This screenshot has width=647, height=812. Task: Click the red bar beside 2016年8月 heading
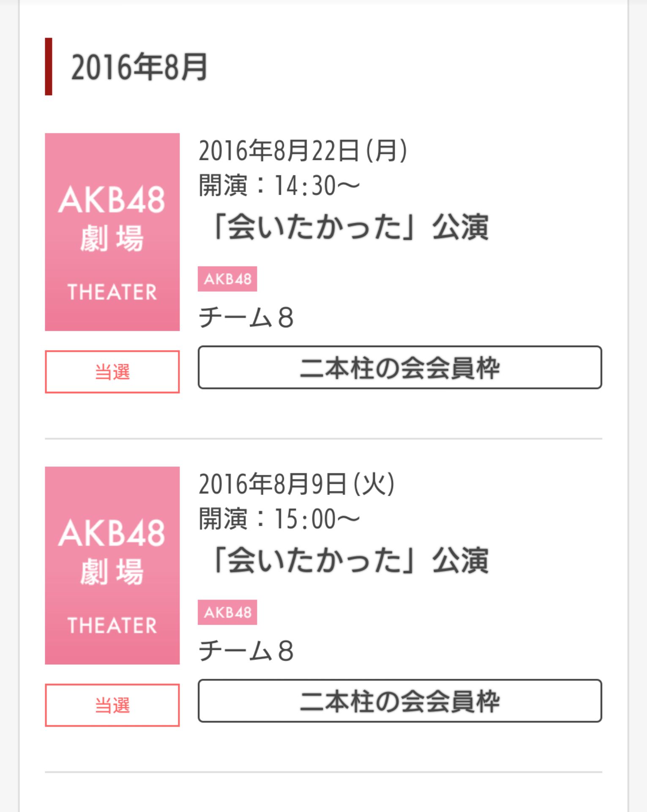(x=49, y=66)
